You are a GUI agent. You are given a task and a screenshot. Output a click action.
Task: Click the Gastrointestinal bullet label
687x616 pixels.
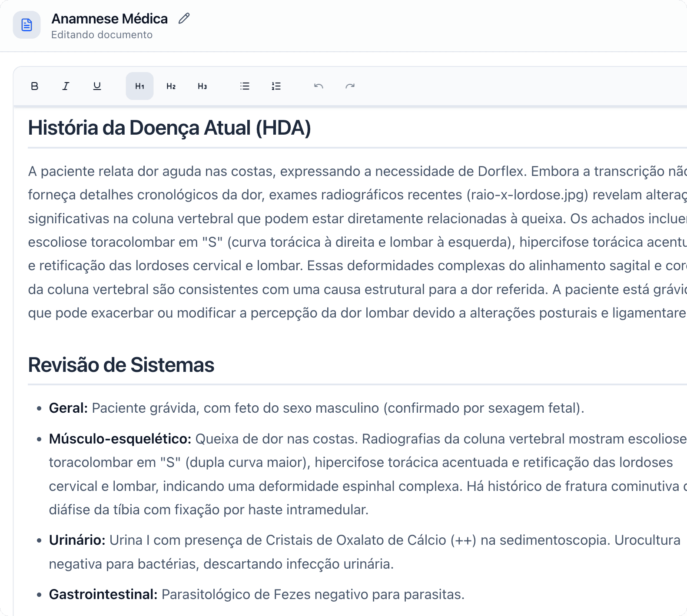[x=103, y=594]
